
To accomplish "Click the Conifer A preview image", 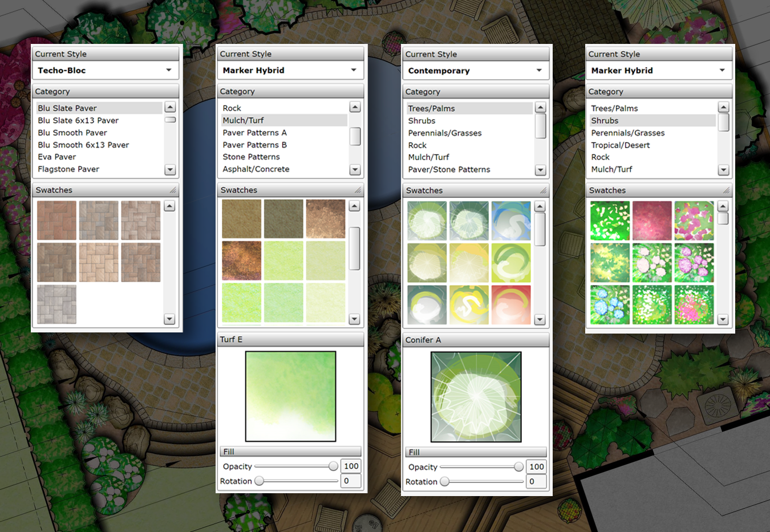I will click(x=476, y=397).
